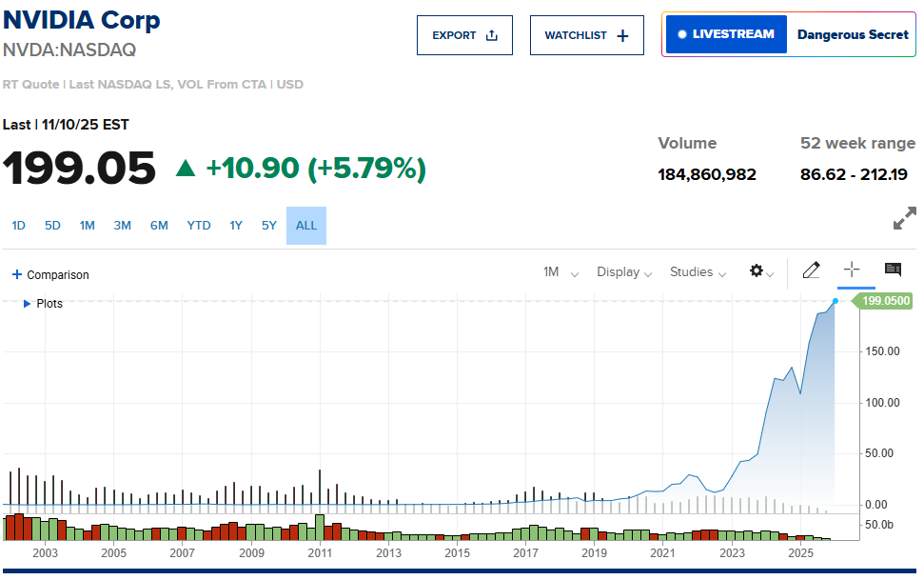924x580 pixels.
Task: Open the chart annotations comment icon
Action: tap(893, 270)
